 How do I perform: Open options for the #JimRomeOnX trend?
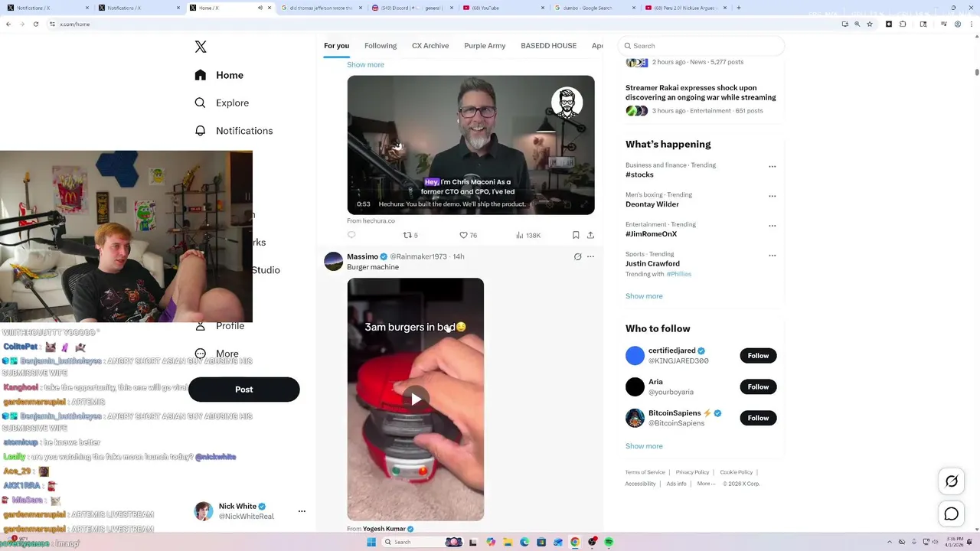772,226
